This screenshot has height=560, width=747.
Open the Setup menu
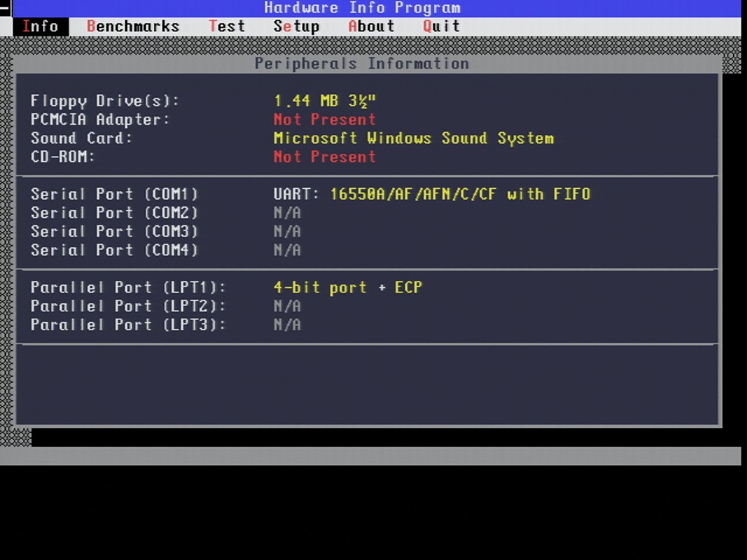[x=296, y=27]
